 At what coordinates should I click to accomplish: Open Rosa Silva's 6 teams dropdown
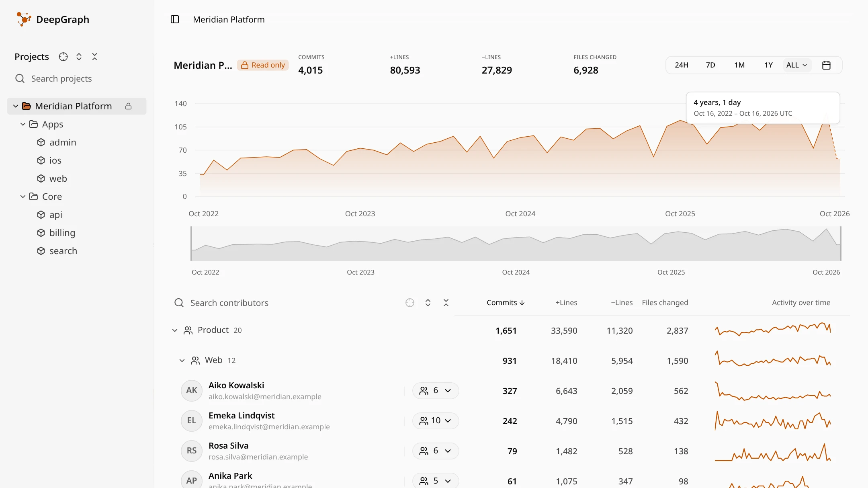[x=436, y=451]
